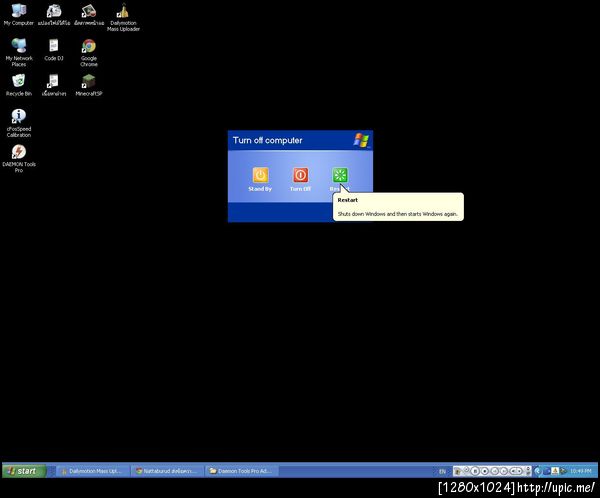
Task: Open Thai-named document shortcut below Code DJ
Action: coord(54,85)
